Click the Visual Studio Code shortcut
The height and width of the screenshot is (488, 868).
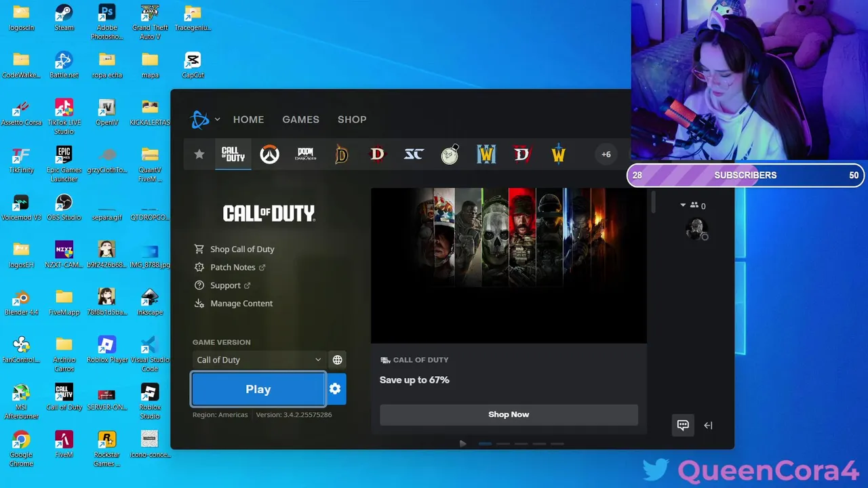[x=150, y=354]
